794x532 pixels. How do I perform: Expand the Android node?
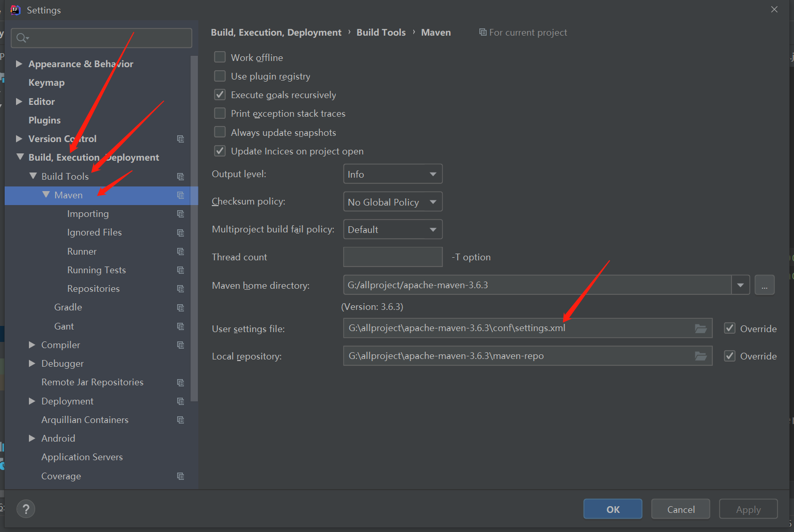[32, 438]
